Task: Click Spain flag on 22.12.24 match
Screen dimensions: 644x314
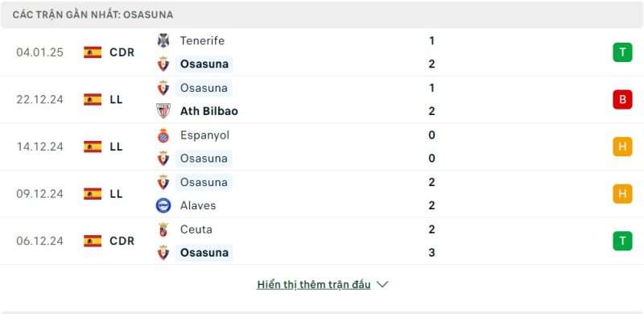Action: 93,100
